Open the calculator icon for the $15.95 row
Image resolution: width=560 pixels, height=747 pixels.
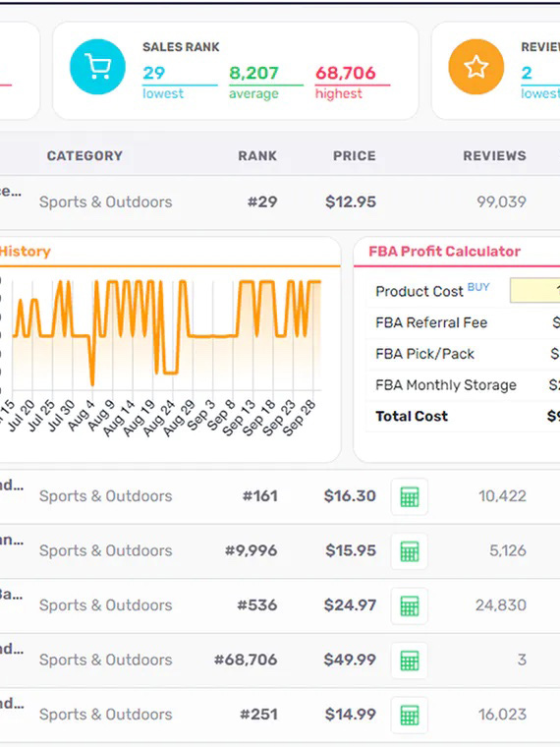point(410,551)
